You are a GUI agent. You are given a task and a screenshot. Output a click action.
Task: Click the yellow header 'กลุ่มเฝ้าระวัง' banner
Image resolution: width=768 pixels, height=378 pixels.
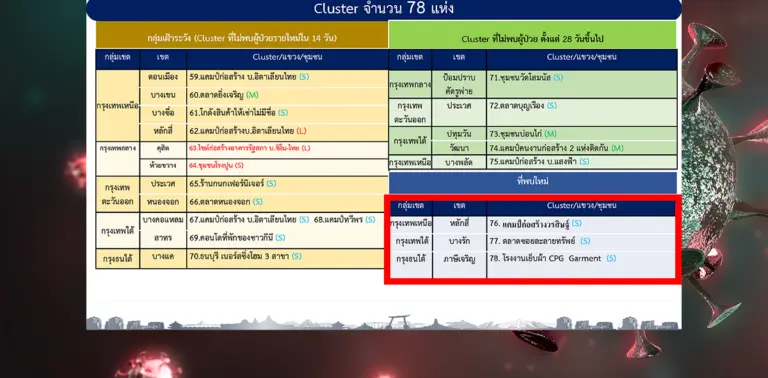(x=242, y=35)
